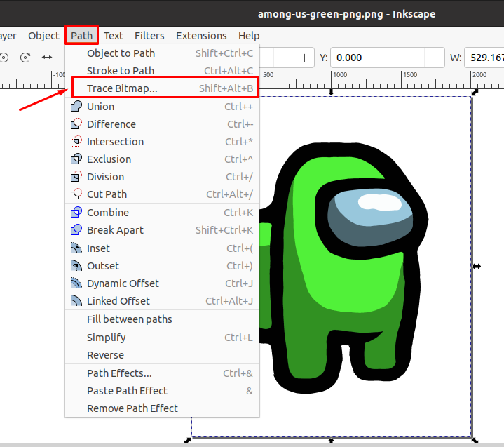The height and width of the screenshot is (447, 504).
Task: Open the Extensions menu
Action: pyautogui.click(x=201, y=36)
